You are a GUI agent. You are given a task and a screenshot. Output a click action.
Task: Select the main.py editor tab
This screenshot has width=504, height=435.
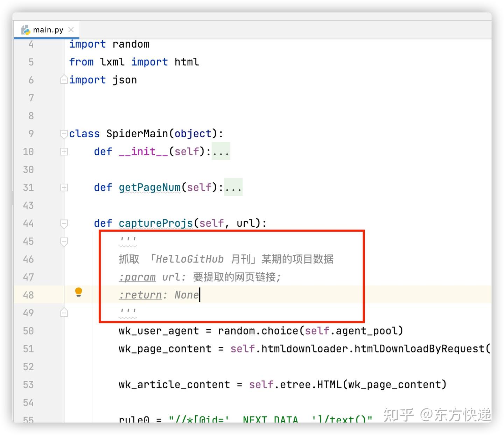point(47,30)
